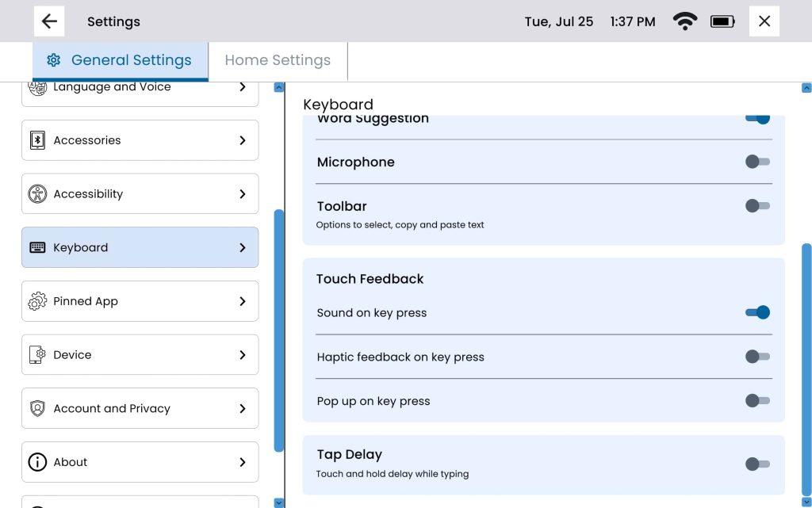The image size is (812, 508).
Task: Click the back arrow icon
Action: pyautogui.click(x=49, y=21)
